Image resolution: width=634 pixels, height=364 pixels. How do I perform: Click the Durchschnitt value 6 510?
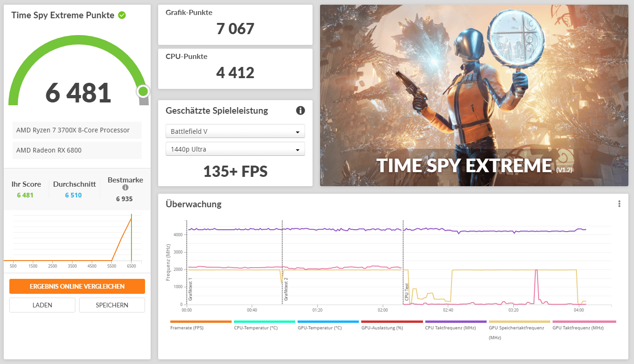tap(73, 195)
